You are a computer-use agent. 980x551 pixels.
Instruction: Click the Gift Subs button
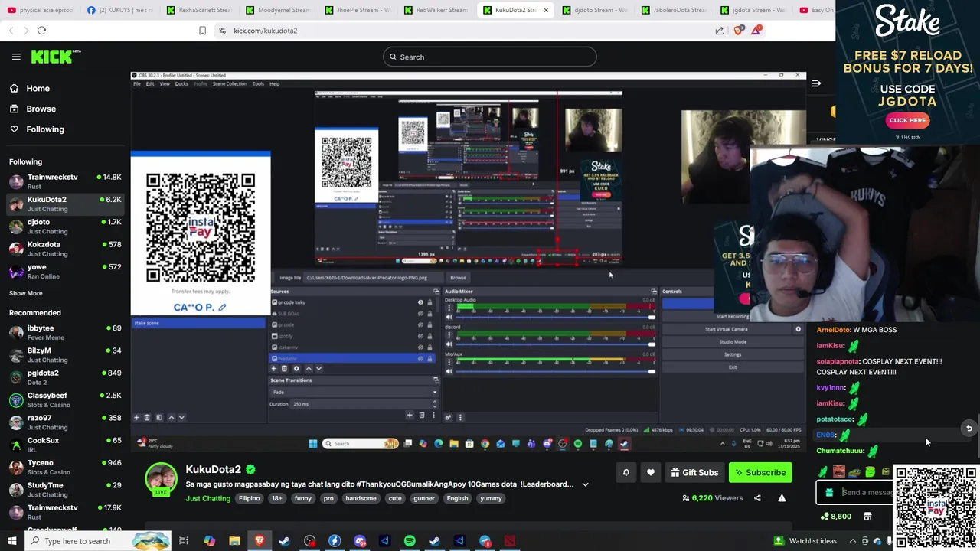694,473
